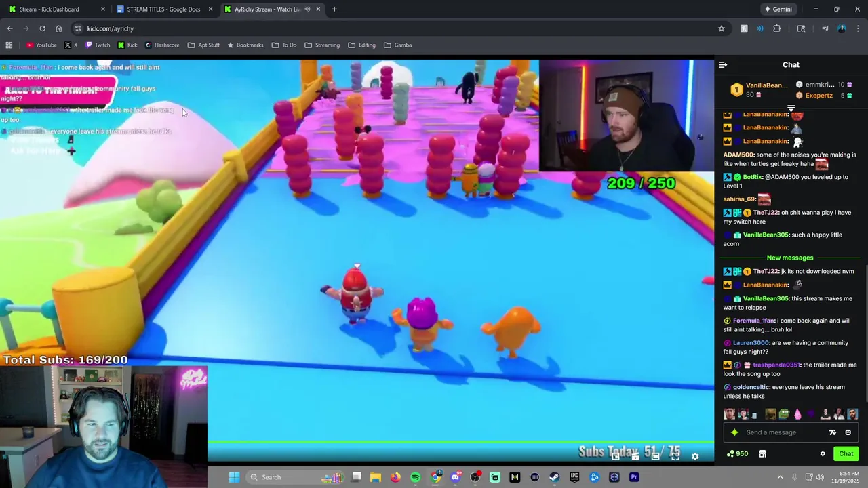Open chat settings gear icon

pyautogui.click(x=823, y=454)
